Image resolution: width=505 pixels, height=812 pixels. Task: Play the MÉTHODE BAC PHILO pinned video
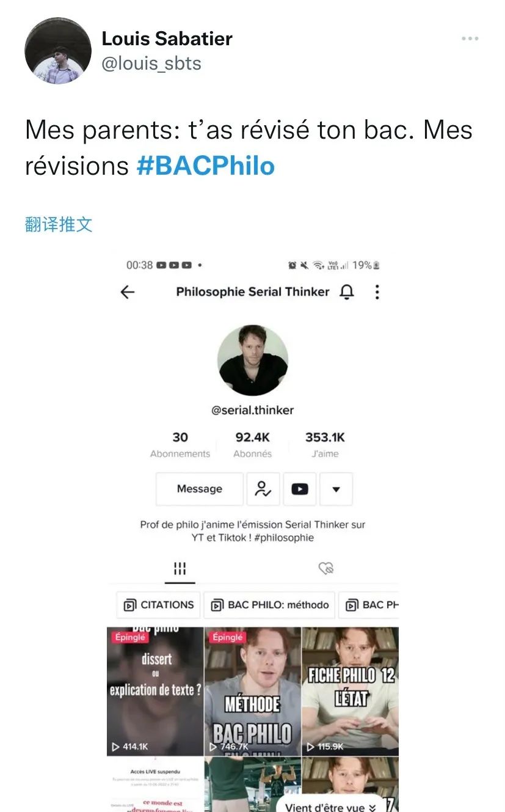pos(253,692)
